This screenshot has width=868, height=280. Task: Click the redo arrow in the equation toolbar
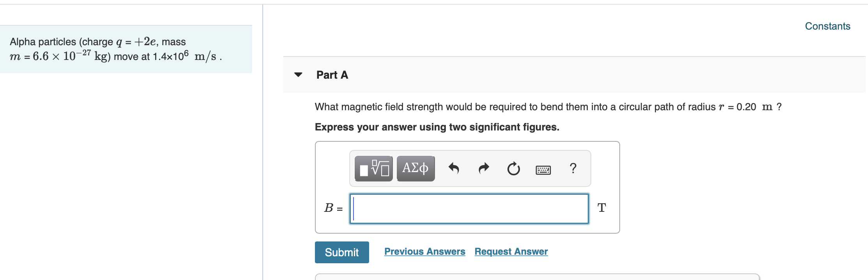[483, 168]
